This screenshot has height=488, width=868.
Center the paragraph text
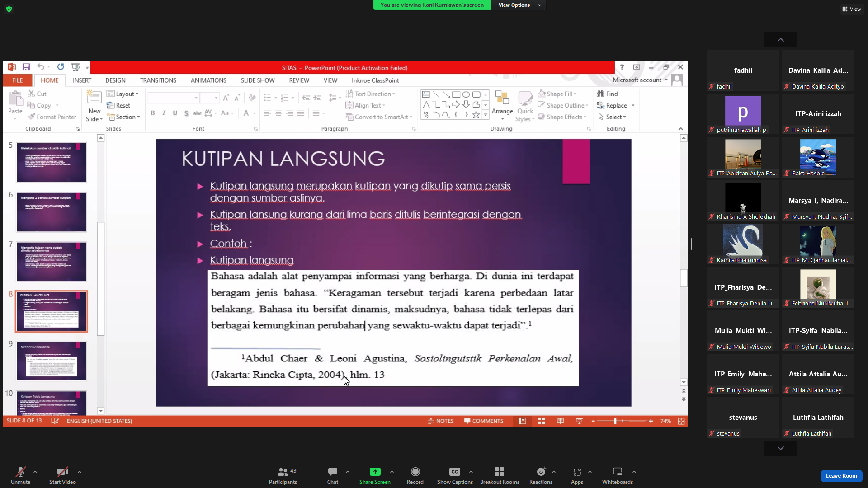278,113
